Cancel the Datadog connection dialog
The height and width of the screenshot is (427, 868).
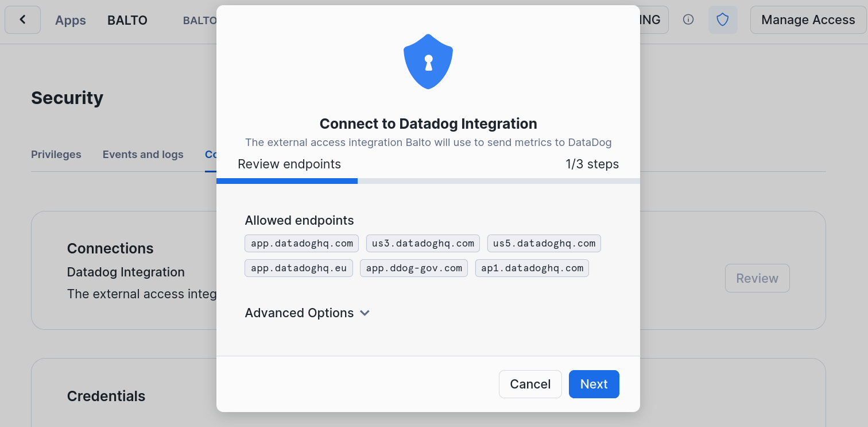point(530,384)
